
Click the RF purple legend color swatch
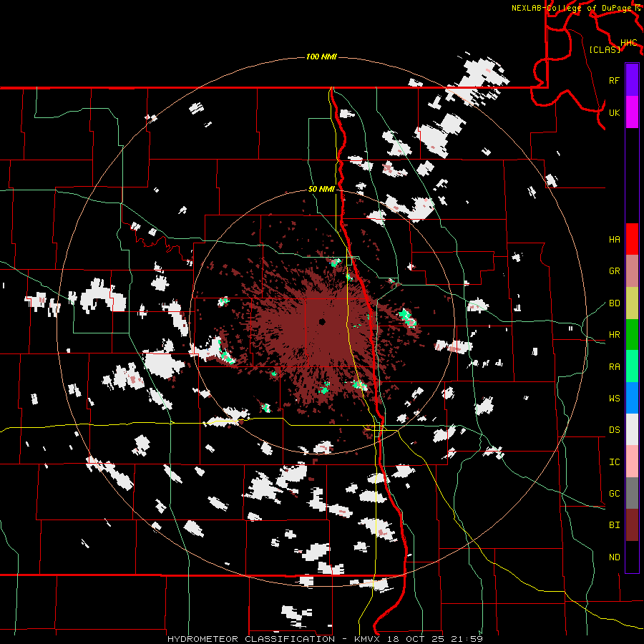pyautogui.click(x=632, y=80)
